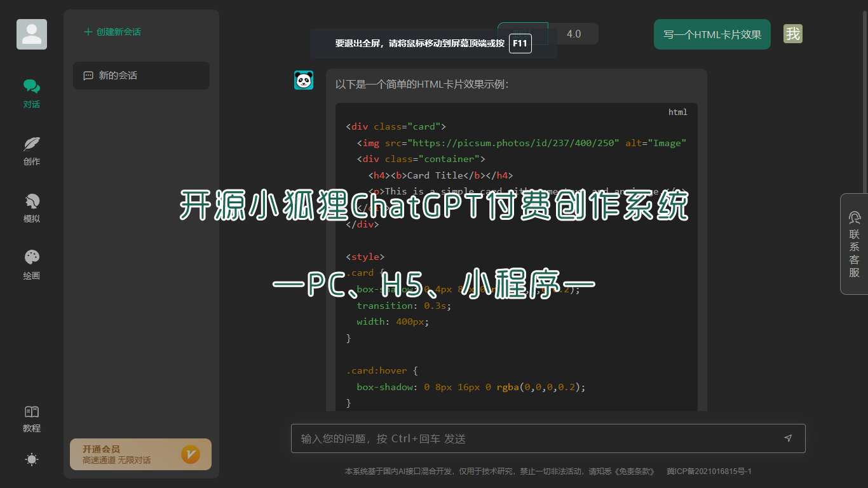This screenshot has width=868, height=488.
Task: Click the code line with picsum.photos image URL
Action: (x=522, y=143)
